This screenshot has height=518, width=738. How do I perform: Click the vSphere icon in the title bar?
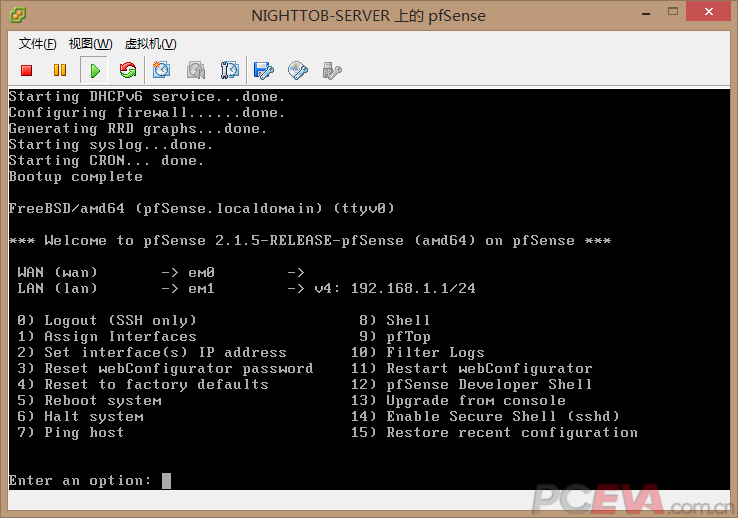pos(17,15)
